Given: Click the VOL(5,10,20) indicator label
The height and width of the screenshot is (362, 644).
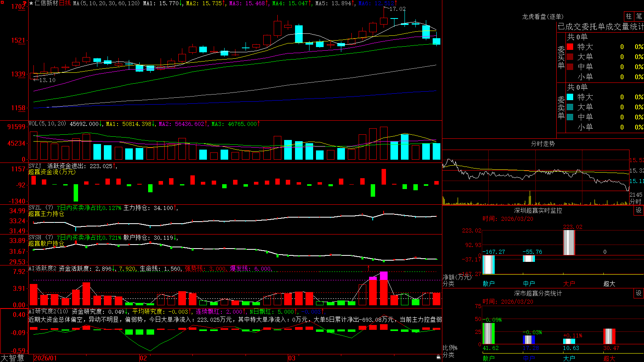Looking at the screenshot, I should [47, 124].
